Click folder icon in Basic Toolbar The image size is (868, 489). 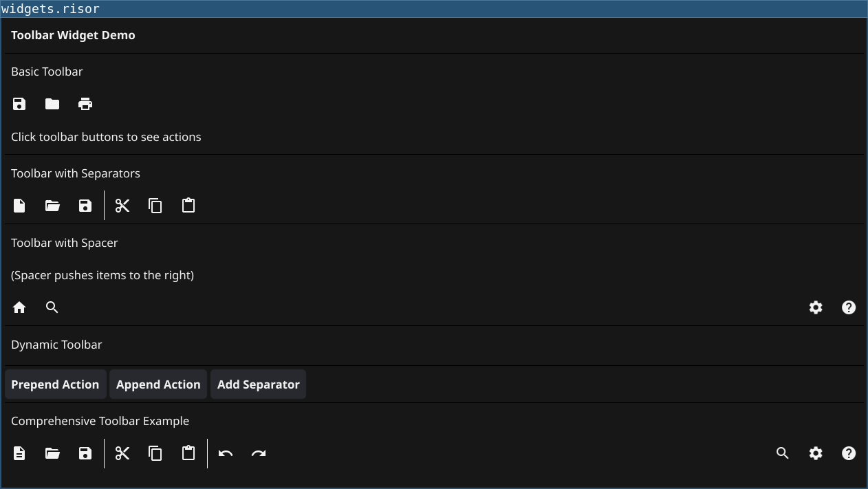click(x=52, y=104)
